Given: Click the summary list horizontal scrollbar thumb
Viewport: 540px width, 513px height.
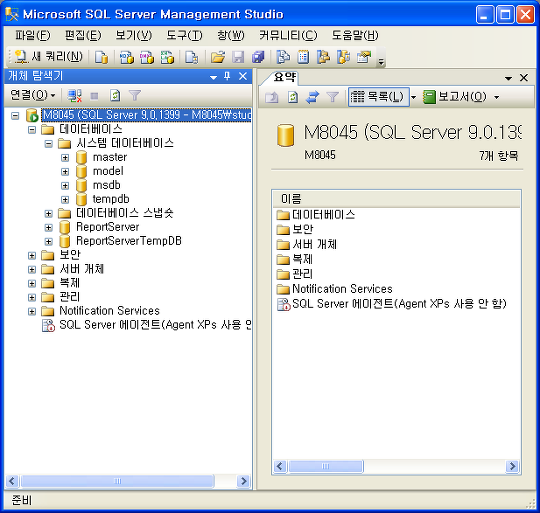Looking at the screenshot, I should click(325, 467).
